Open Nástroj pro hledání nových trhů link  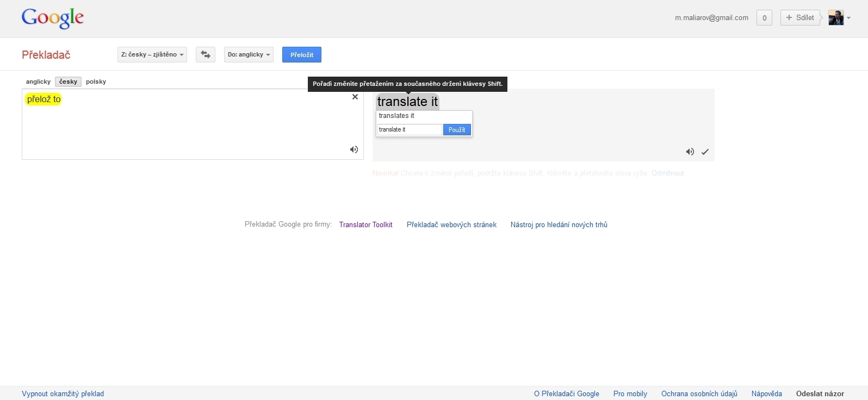[x=559, y=224]
